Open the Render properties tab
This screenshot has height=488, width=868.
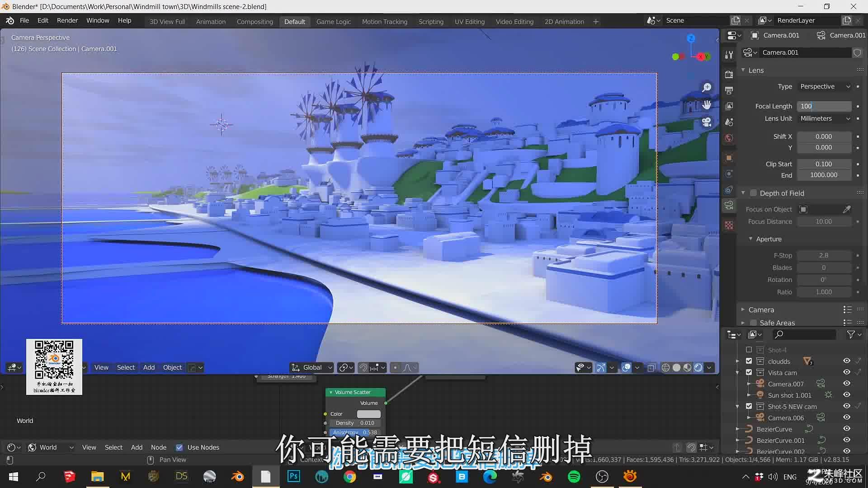(x=729, y=75)
